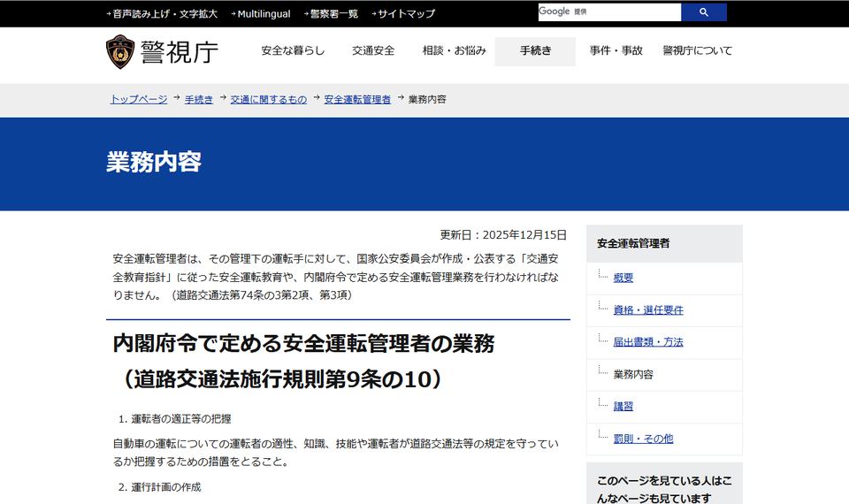Click 2. 運行計画の作成 list item
The width and height of the screenshot is (849, 504).
coord(159,487)
